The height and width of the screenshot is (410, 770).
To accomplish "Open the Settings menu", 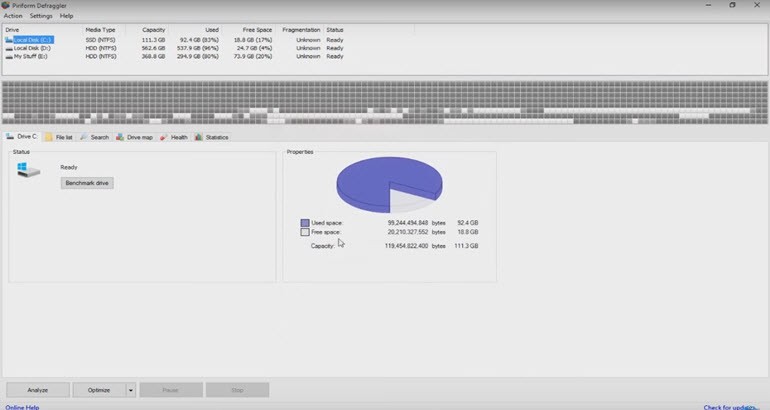I will pos(41,16).
